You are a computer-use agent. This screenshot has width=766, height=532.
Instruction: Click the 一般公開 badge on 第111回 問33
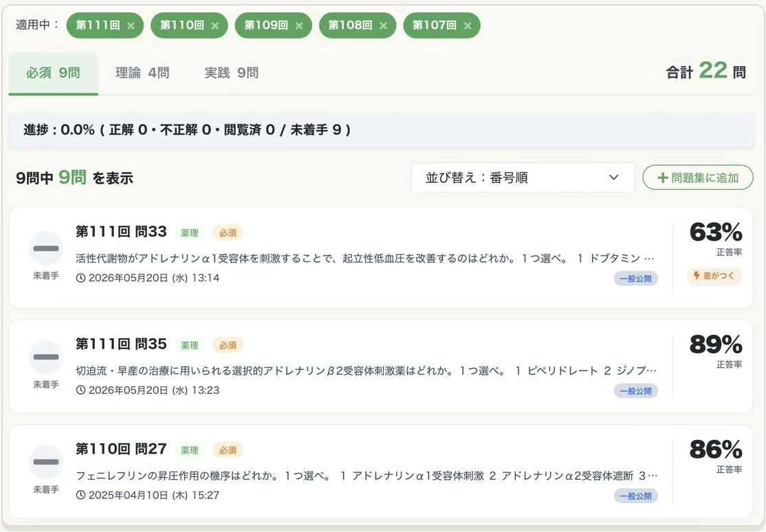(635, 279)
